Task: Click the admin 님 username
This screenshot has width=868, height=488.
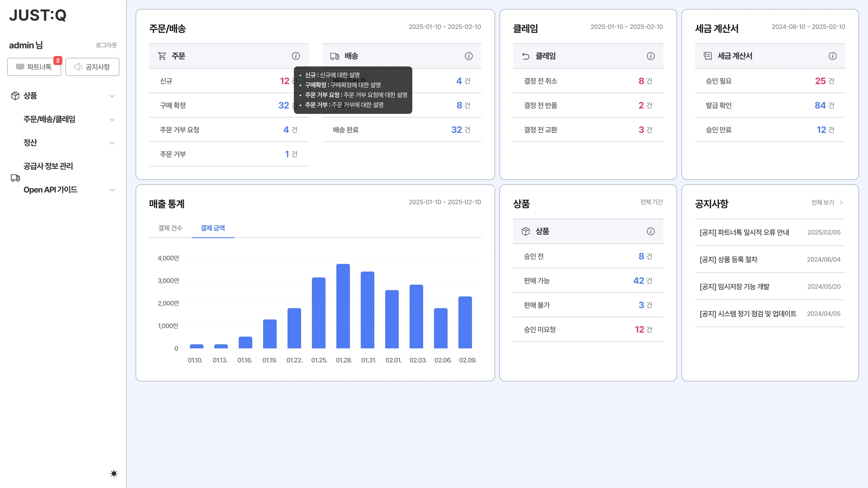Action: click(26, 45)
